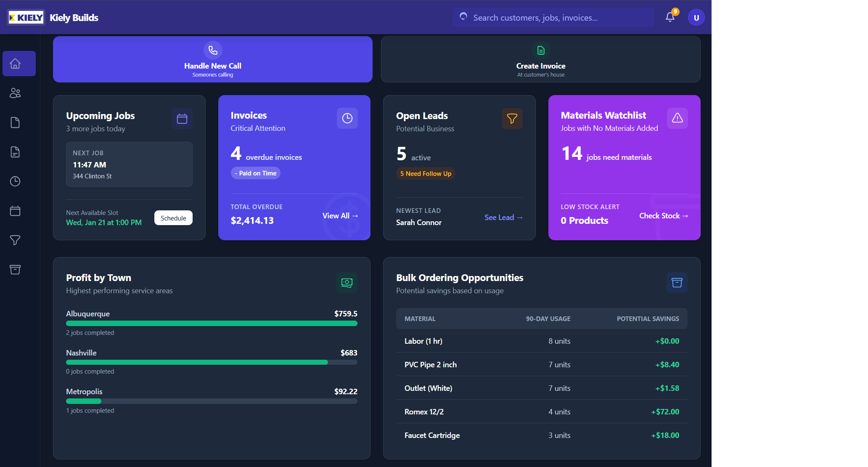The image size is (868, 467).
Task: Open the Home dashboard sidebar icon
Action: click(16, 64)
